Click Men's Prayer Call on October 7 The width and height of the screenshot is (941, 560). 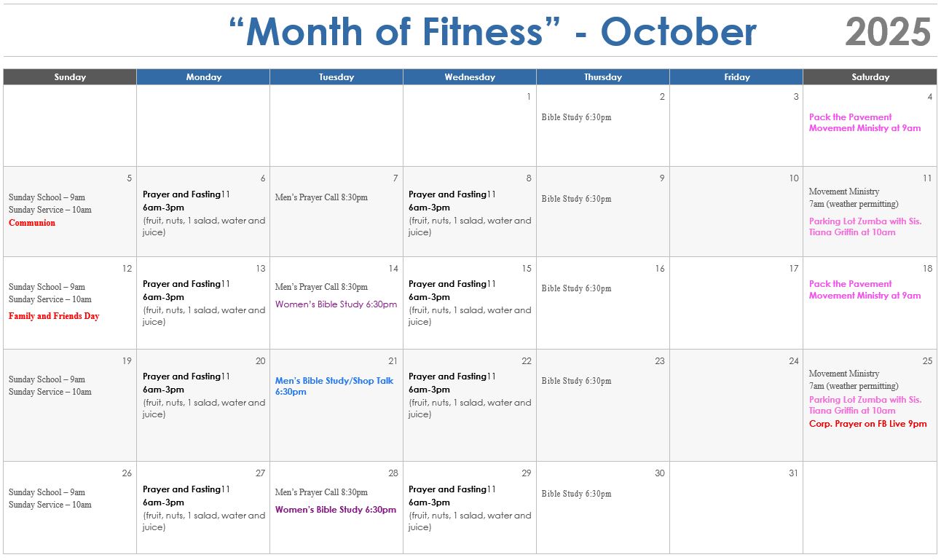(321, 197)
